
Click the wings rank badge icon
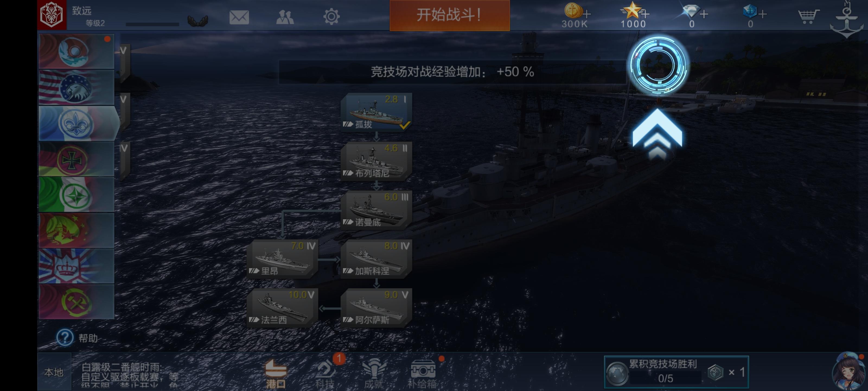(198, 21)
